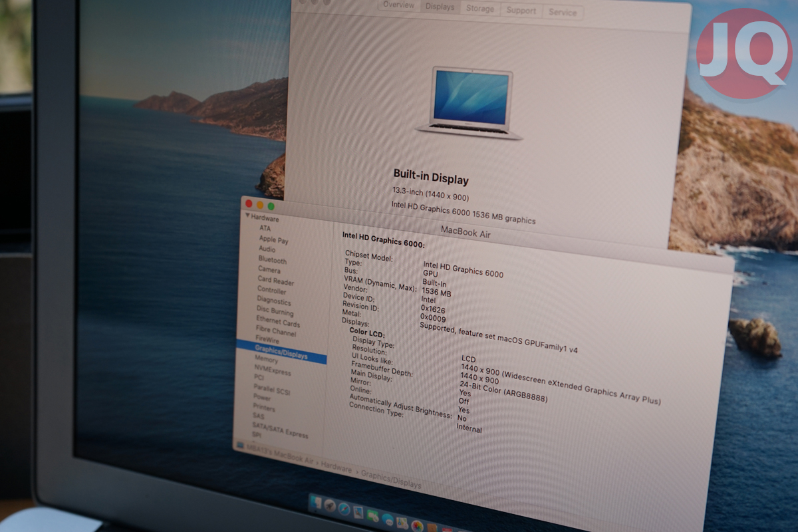Click the Revision ID value 0x0009
Viewport: 798px width, 532px height.
tap(432, 319)
